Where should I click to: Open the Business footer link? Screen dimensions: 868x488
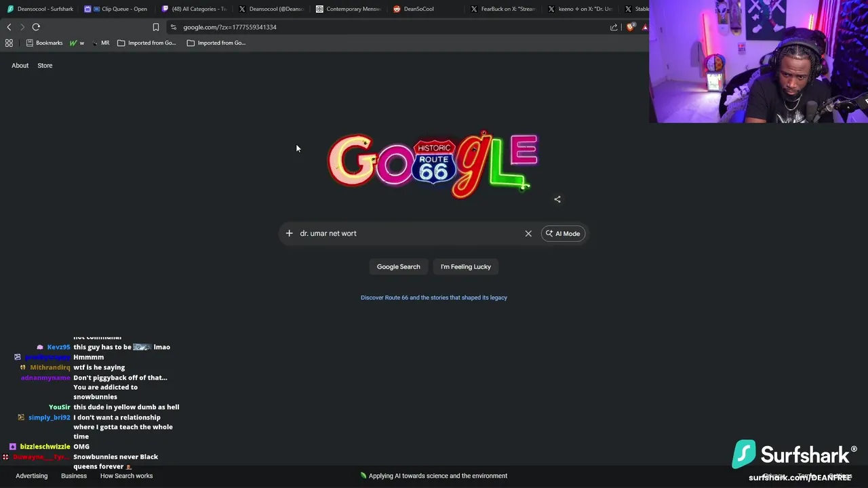point(74,476)
